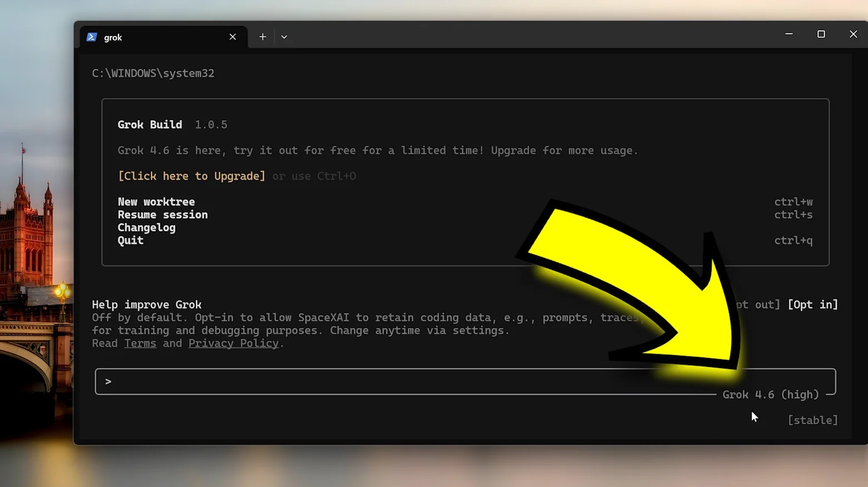The image size is (868, 487).
Task: Click the "or use Ctrl+O" hint
Action: pos(314,176)
